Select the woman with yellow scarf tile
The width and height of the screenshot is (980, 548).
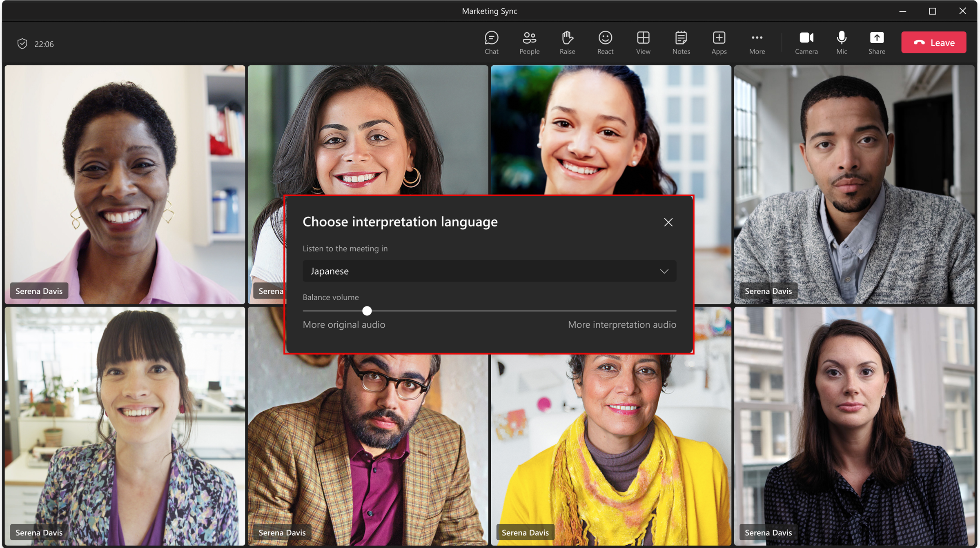pos(610,449)
